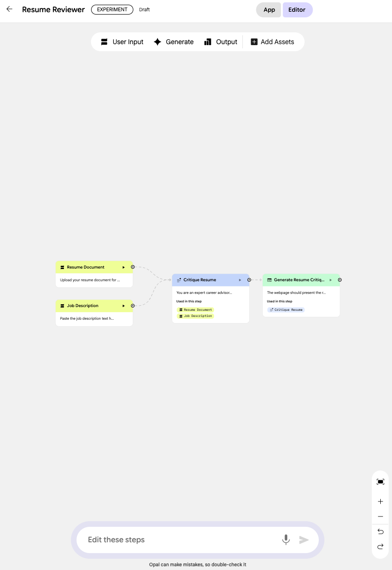Add an Output step
Viewport: 392px width, 570px height.
tap(221, 42)
